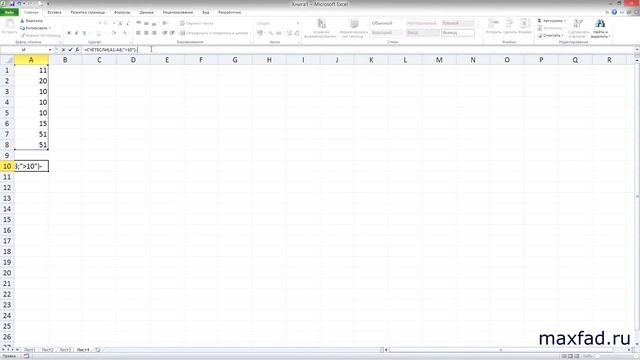Open Format as Table menu
Image resolution: width=640 pixels, height=360 pixels.
(354, 29)
